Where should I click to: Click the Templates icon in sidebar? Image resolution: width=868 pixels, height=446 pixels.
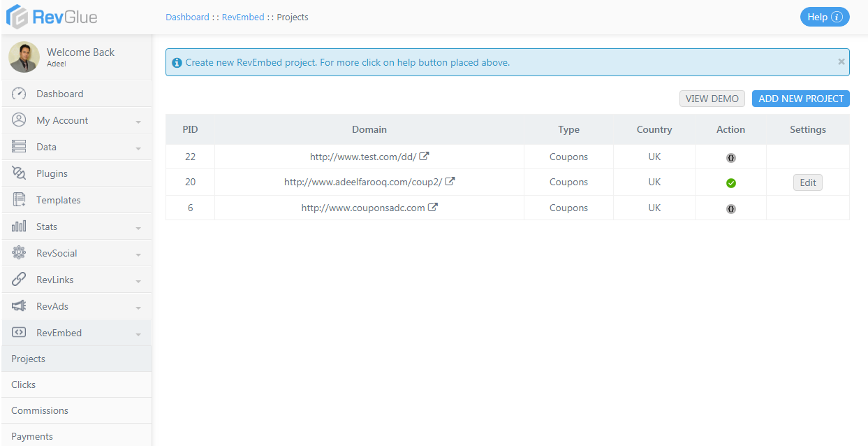click(19, 200)
